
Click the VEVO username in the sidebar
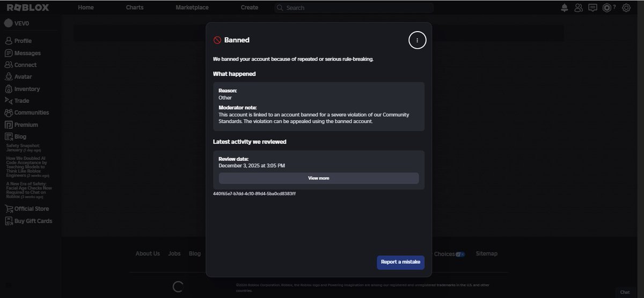pyautogui.click(x=22, y=23)
